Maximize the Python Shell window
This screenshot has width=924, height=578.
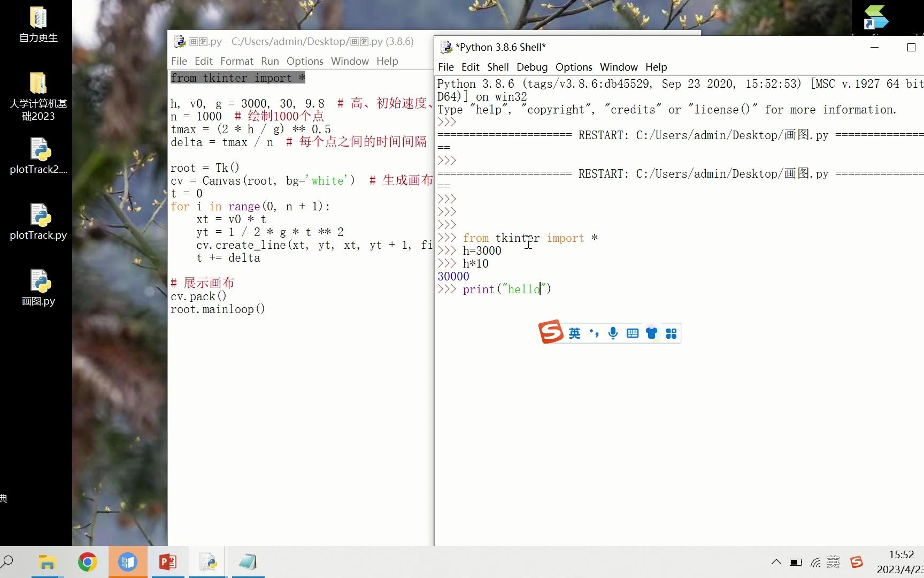pyautogui.click(x=912, y=47)
